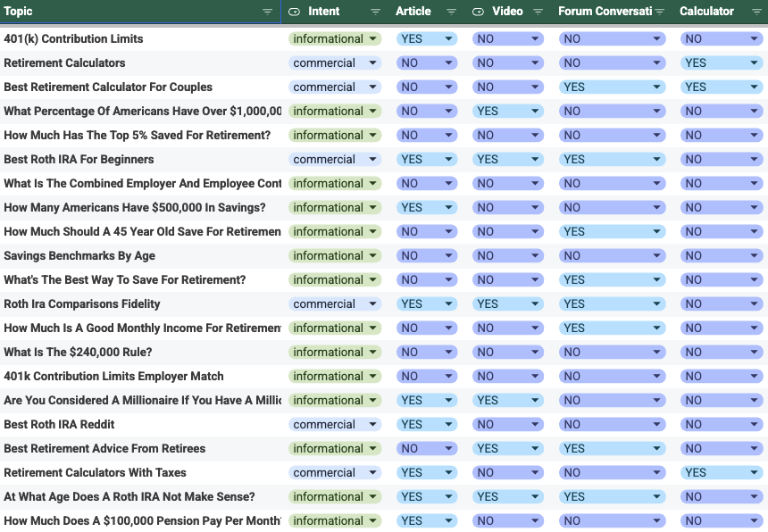Open the Topic column filter icon
Image resolution: width=768 pixels, height=532 pixels.
pyautogui.click(x=268, y=12)
